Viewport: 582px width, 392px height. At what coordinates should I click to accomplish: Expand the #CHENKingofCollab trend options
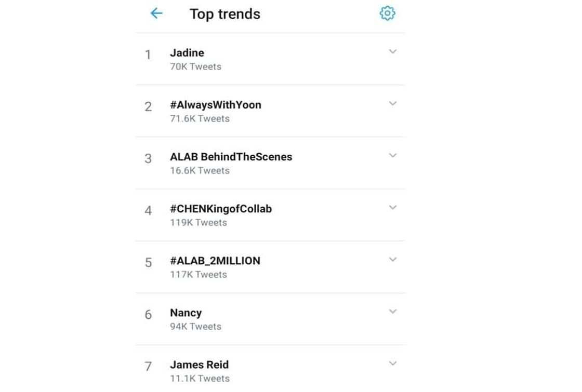click(x=393, y=207)
